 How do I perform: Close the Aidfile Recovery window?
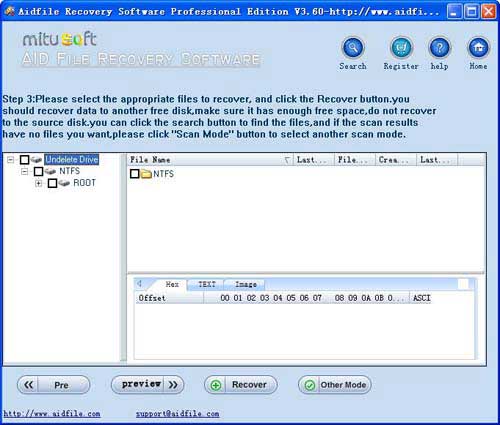489,12
